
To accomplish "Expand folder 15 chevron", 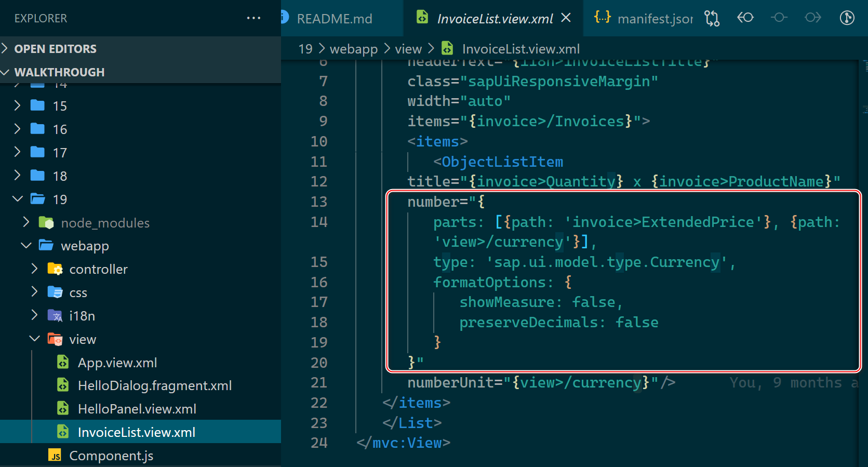I will [x=17, y=106].
